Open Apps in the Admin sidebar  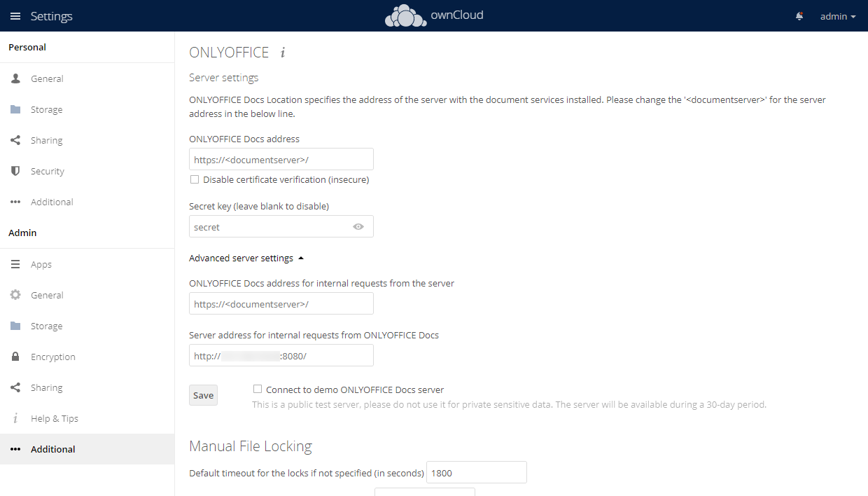coord(41,264)
